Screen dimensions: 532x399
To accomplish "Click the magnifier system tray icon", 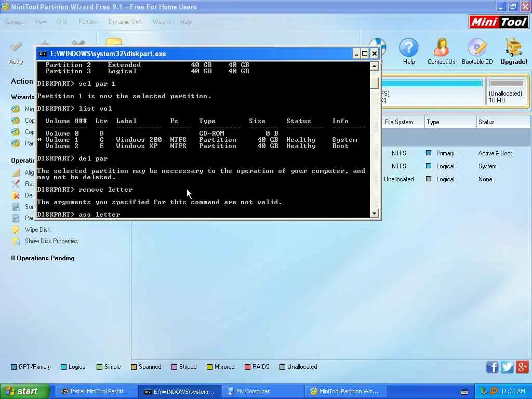I will point(494,392).
